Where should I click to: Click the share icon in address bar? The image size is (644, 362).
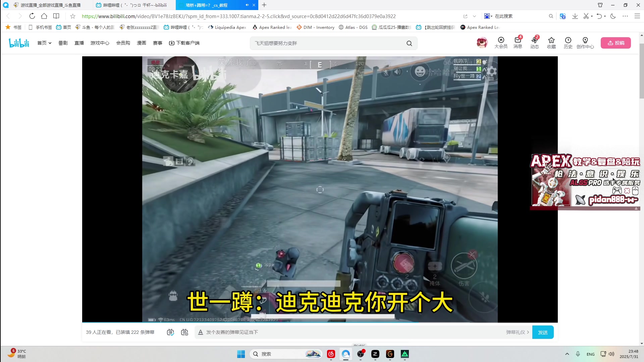(x=466, y=16)
